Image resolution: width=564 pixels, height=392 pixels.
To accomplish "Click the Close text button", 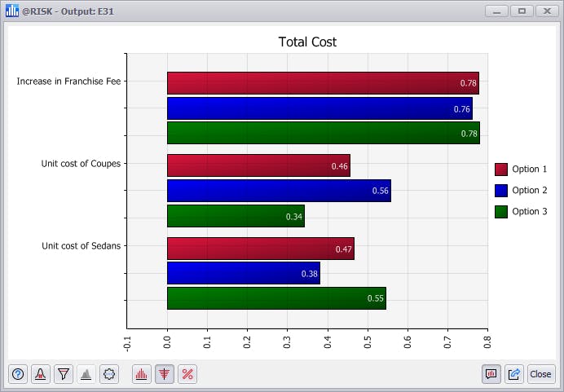I will tap(540, 374).
